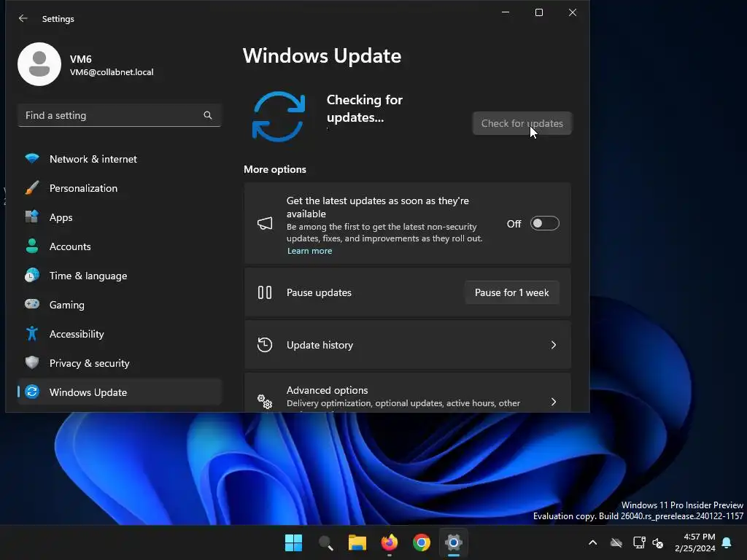
Task: Click the Update history label
Action: 320,345
